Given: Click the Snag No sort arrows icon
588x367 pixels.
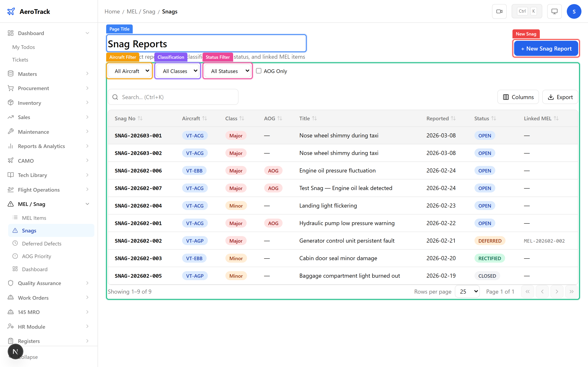Looking at the screenshot, I should 140,118.
